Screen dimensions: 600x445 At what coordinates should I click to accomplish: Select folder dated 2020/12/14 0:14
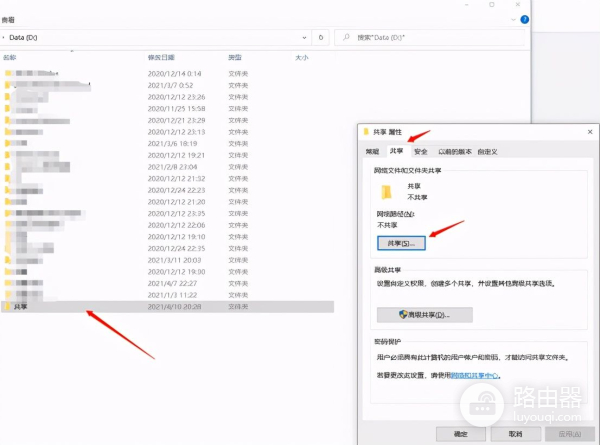point(167,73)
